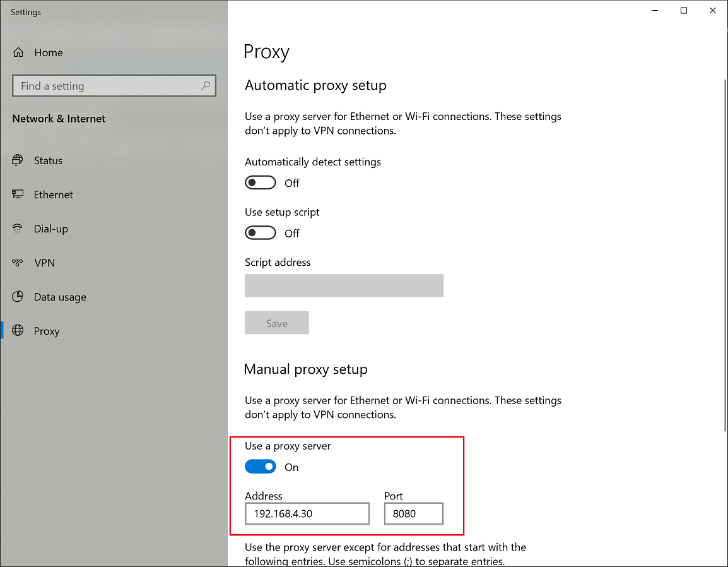The height and width of the screenshot is (567, 728).
Task: Edit the Port field showing 8080
Action: click(x=414, y=513)
